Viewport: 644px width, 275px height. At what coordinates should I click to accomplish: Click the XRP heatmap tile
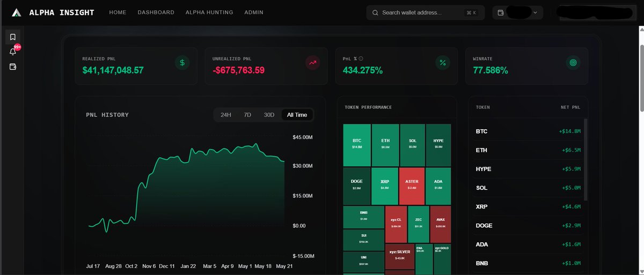coord(384,185)
